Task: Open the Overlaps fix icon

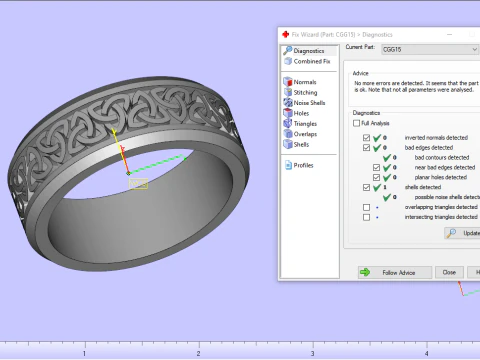Action: pyautogui.click(x=288, y=134)
